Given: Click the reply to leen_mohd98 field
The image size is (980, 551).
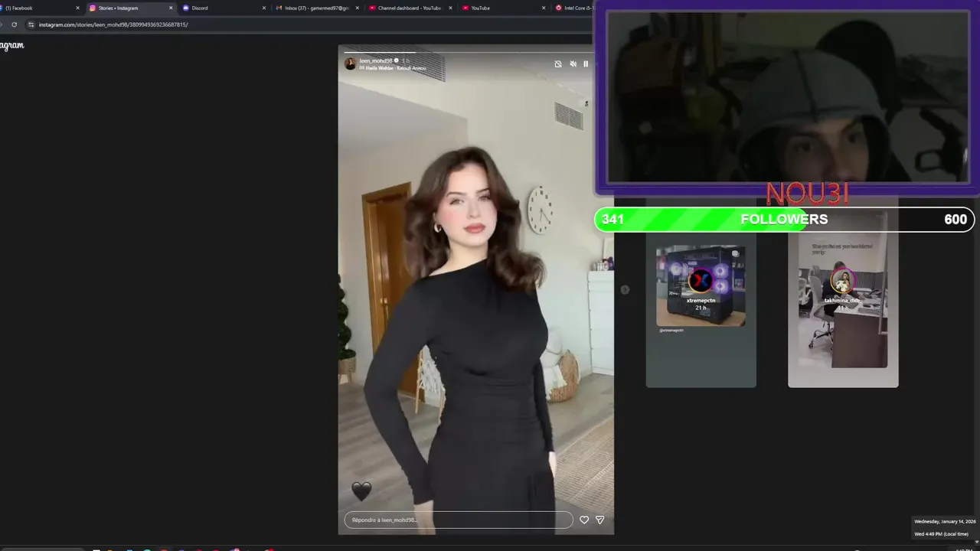Looking at the screenshot, I should (458, 520).
